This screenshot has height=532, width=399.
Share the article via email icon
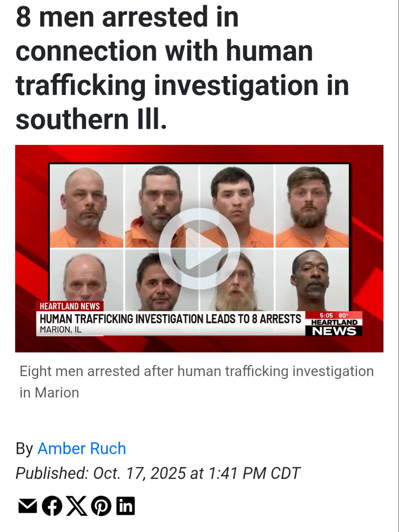[28, 506]
